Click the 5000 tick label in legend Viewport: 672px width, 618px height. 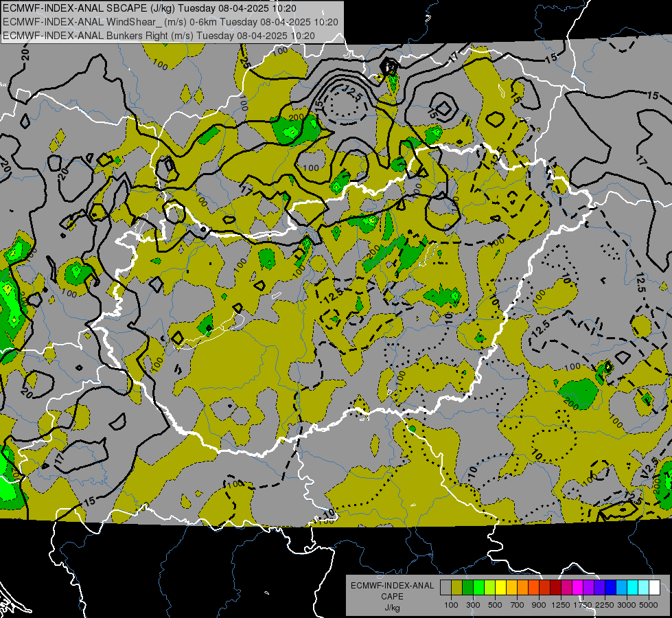point(649,605)
